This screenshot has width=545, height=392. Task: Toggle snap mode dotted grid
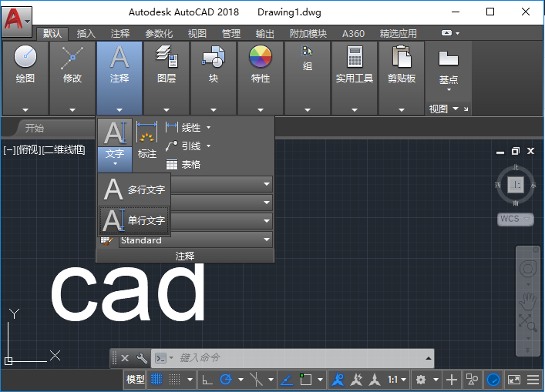(174, 380)
